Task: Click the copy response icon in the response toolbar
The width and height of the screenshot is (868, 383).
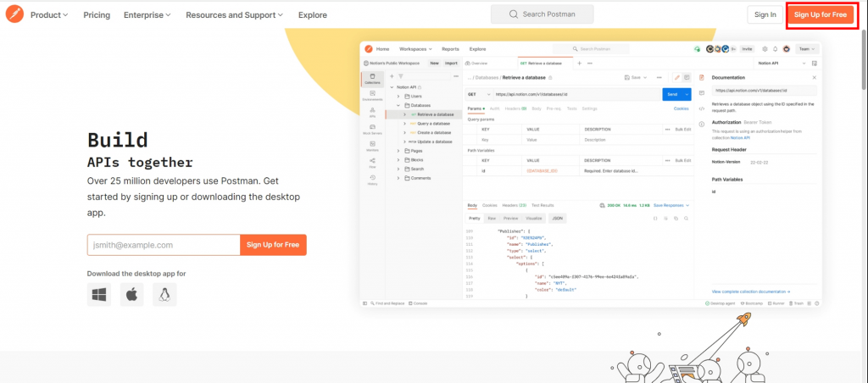Action: (x=676, y=219)
